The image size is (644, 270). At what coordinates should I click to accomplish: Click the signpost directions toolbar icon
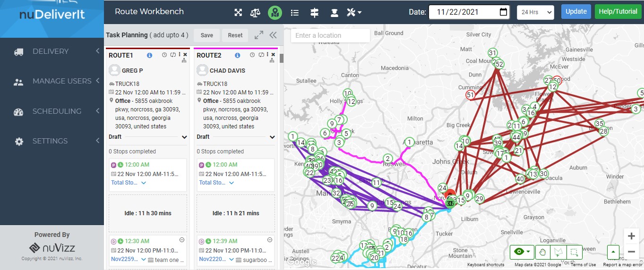[314, 13]
